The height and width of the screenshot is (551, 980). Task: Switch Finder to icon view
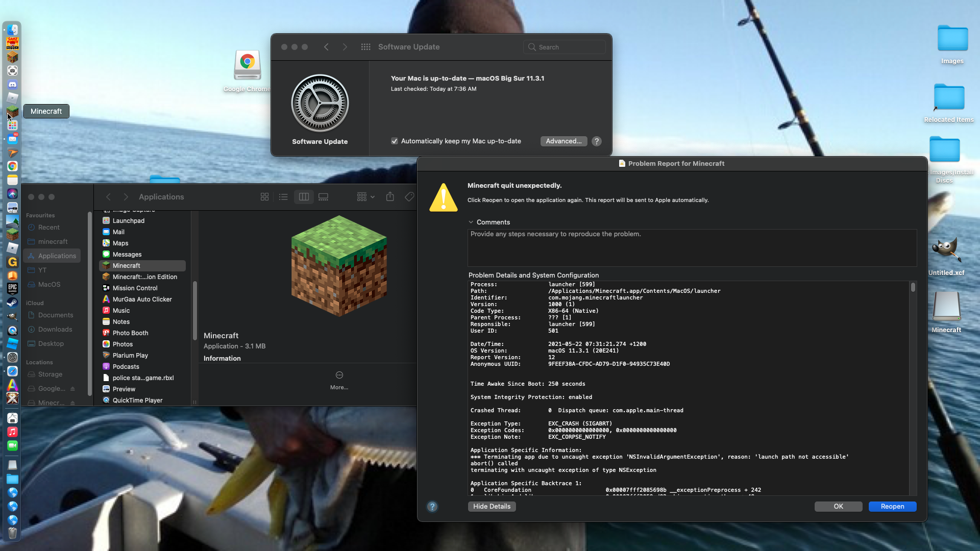264,197
